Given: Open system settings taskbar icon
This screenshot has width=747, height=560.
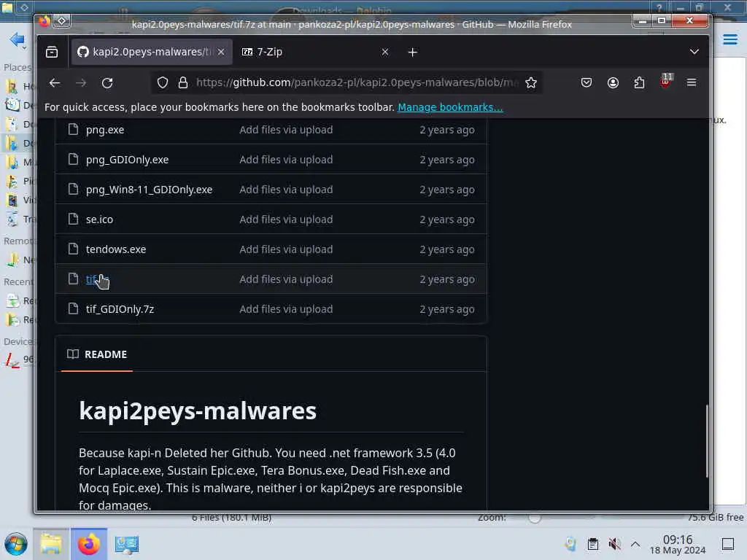Looking at the screenshot, I should [x=127, y=544].
